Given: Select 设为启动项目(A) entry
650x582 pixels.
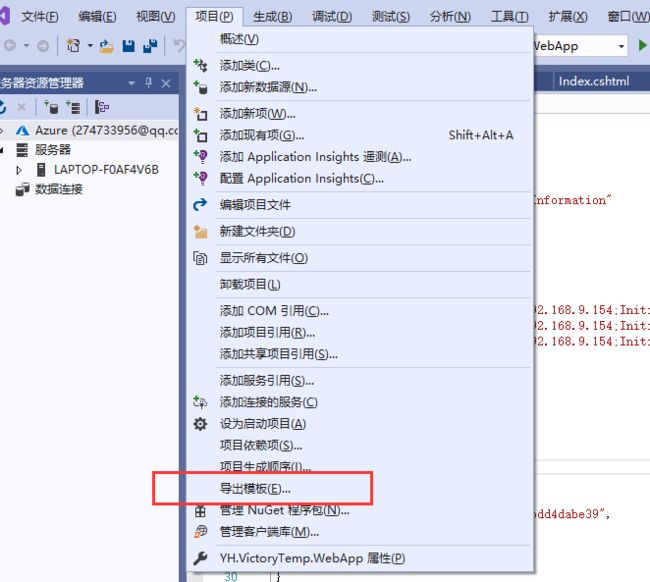Looking at the screenshot, I should coord(360,424).
